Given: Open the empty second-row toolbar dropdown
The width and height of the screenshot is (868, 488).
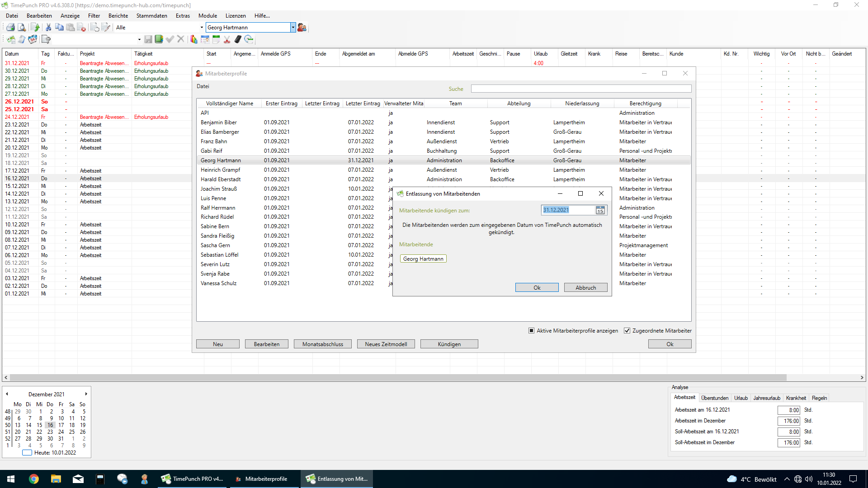Looking at the screenshot, I should [139, 39].
